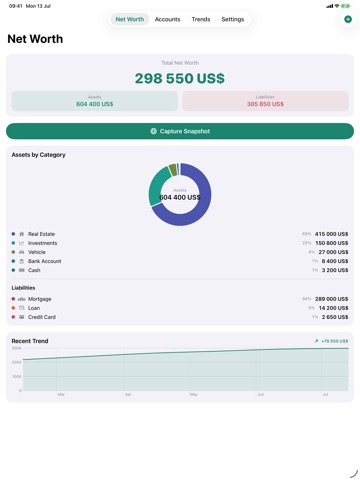Viewport: 360px width, 480px height.
Task: Click the 2 650 US$ Credit Card value
Action: tap(335, 317)
